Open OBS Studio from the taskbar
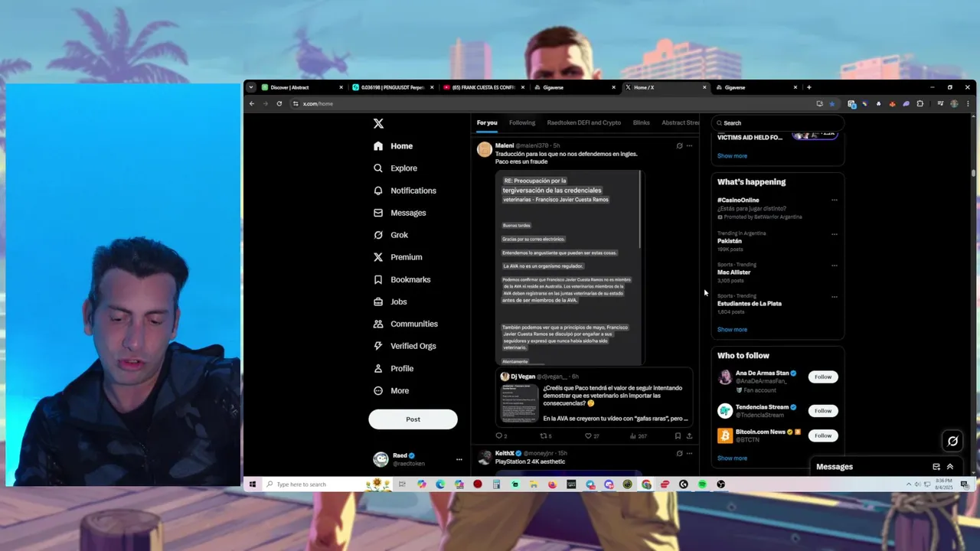This screenshot has height=551, width=980. [x=720, y=484]
